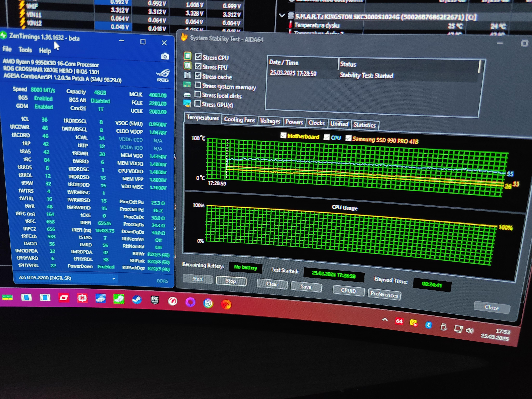Open the Tools menu in ZenTimings
532x399 pixels.
pos(25,50)
